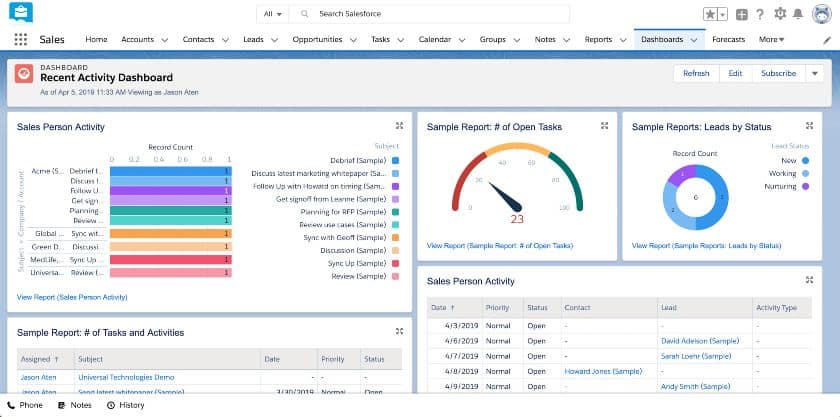
Task: Go to the Home tab
Action: coord(96,40)
